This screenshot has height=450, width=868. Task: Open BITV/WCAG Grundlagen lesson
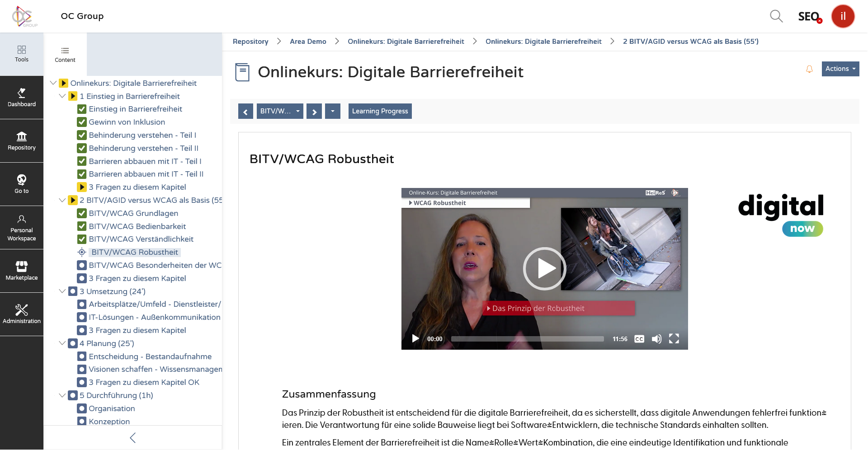coord(133,213)
